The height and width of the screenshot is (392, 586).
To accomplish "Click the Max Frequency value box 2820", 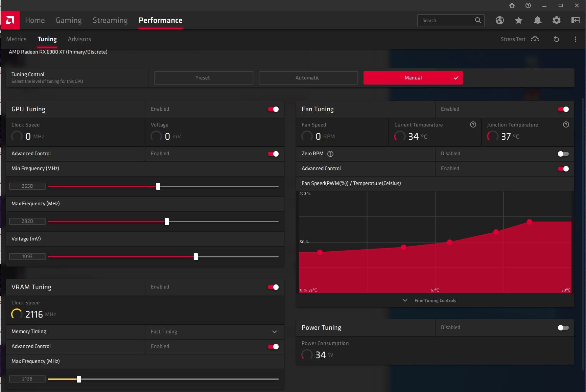I will (27, 221).
